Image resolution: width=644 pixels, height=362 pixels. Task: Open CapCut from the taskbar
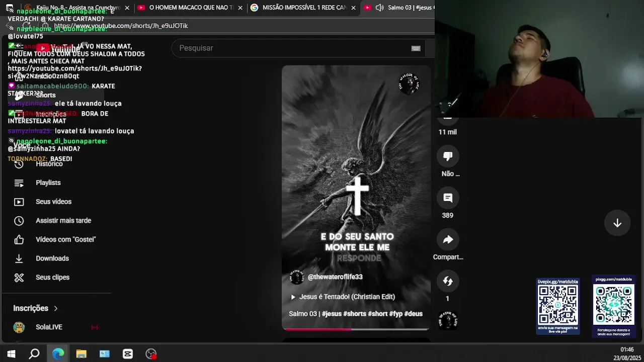click(x=128, y=354)
